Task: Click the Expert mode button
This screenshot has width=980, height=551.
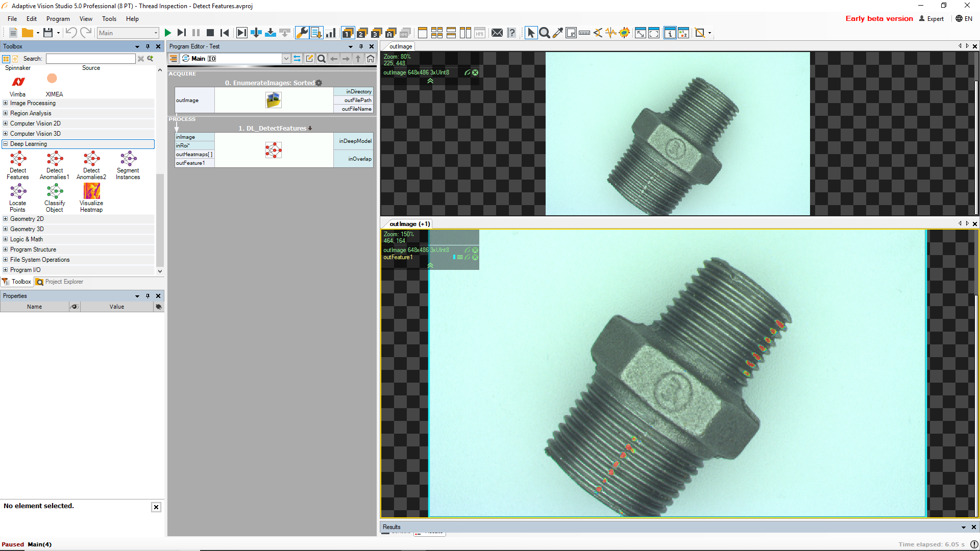Action: point(932,19)
